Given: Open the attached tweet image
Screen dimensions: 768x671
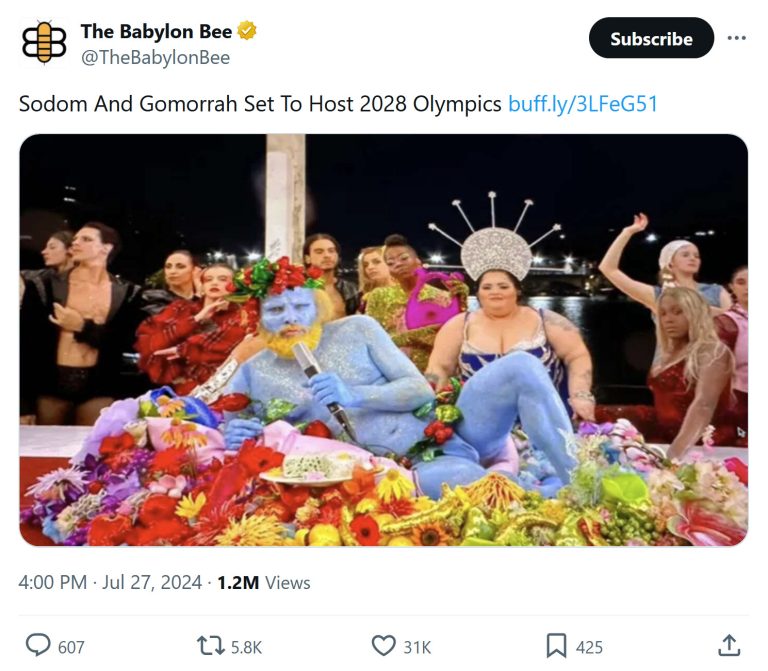Looking at the screenshot, I should click(383, 340).
